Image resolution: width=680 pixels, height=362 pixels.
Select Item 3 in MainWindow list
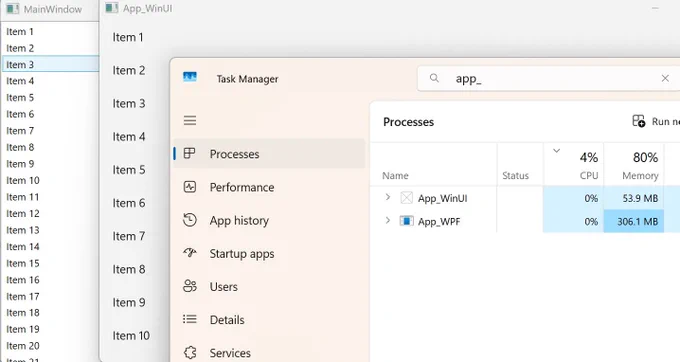click(x=50, y=65)
